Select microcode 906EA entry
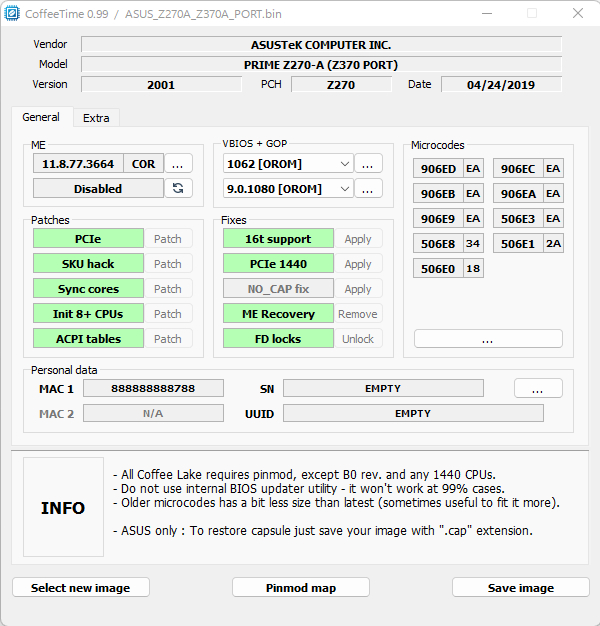The height and width of the screenshot is (626, 600). point(528,194)
